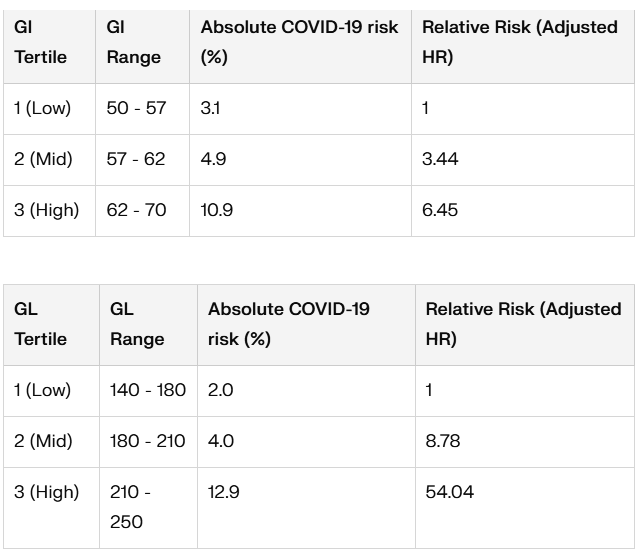Click the GL Tertile column header
The height and width of the screenshot is (560, 640).
click(41, 324)
